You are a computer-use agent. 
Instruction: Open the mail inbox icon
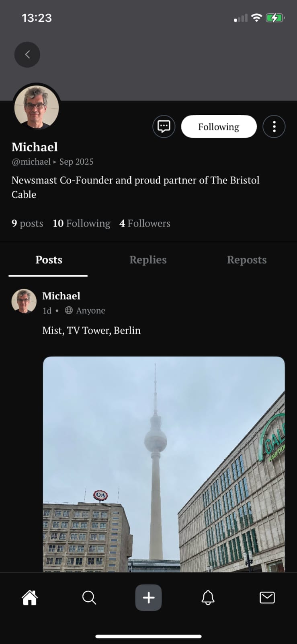coord(267,598)
